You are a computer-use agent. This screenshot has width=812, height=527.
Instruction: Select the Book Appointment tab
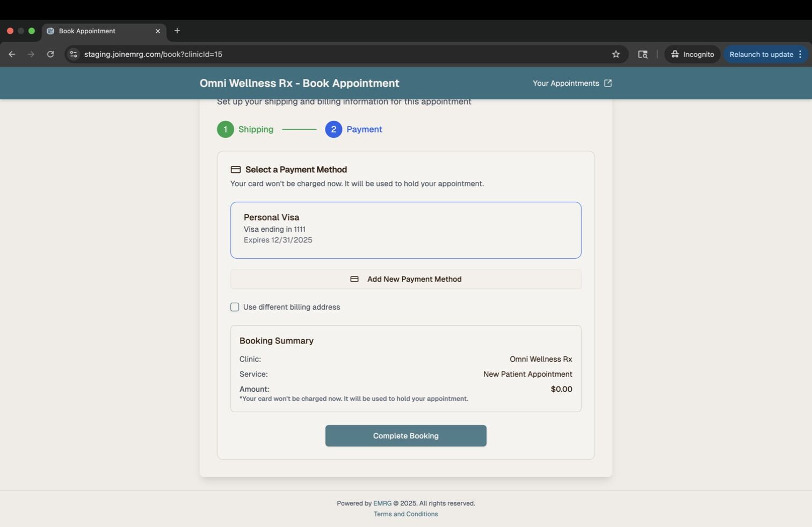104,31
